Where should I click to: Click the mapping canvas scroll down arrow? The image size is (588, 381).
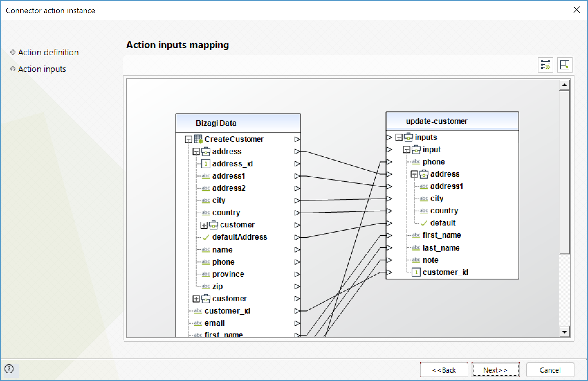pos(564,332)
